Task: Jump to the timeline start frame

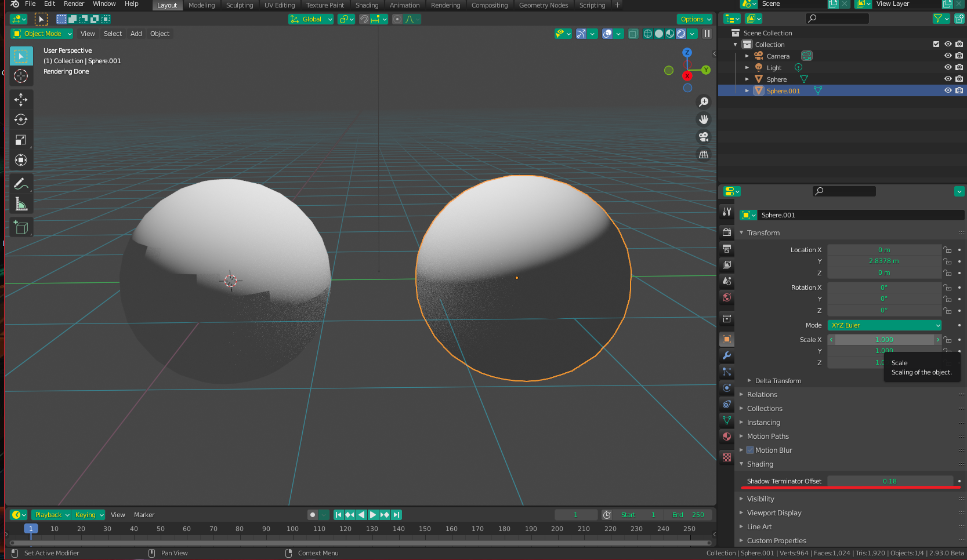Action: click(x=339, y=515)
